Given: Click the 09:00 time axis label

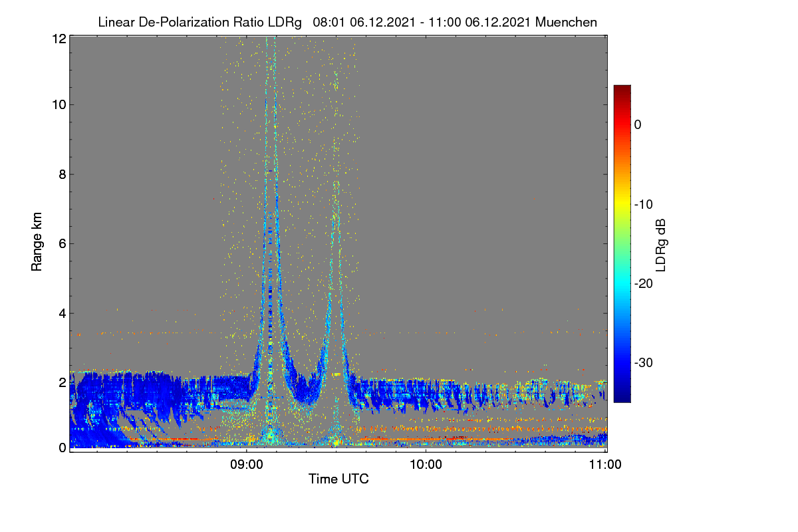Looking at the screenshot, I should click(246, 465).
